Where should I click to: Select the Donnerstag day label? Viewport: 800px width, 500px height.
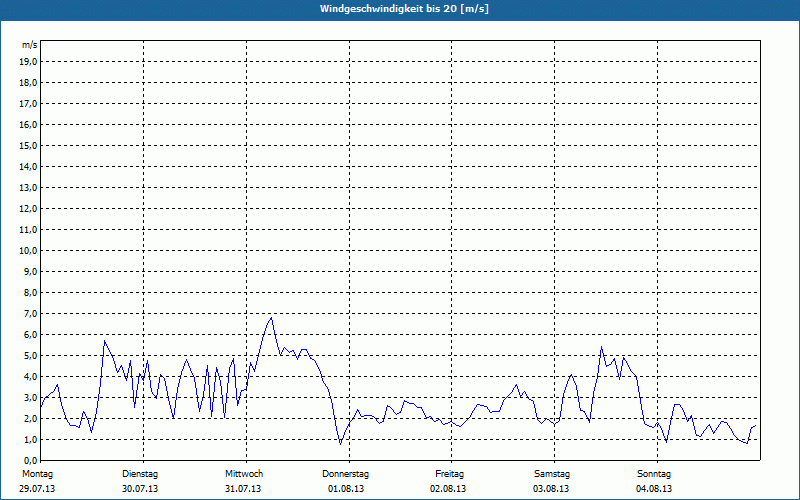point(345,474)
